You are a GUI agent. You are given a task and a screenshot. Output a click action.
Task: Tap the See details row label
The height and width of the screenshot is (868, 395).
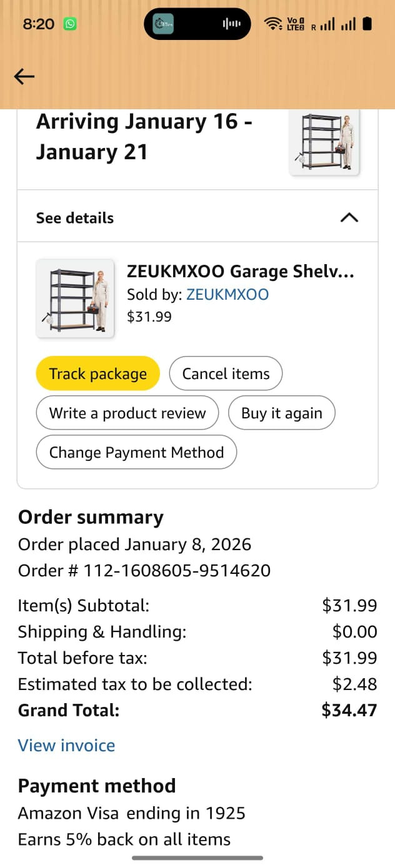click(x=75, y=218)
